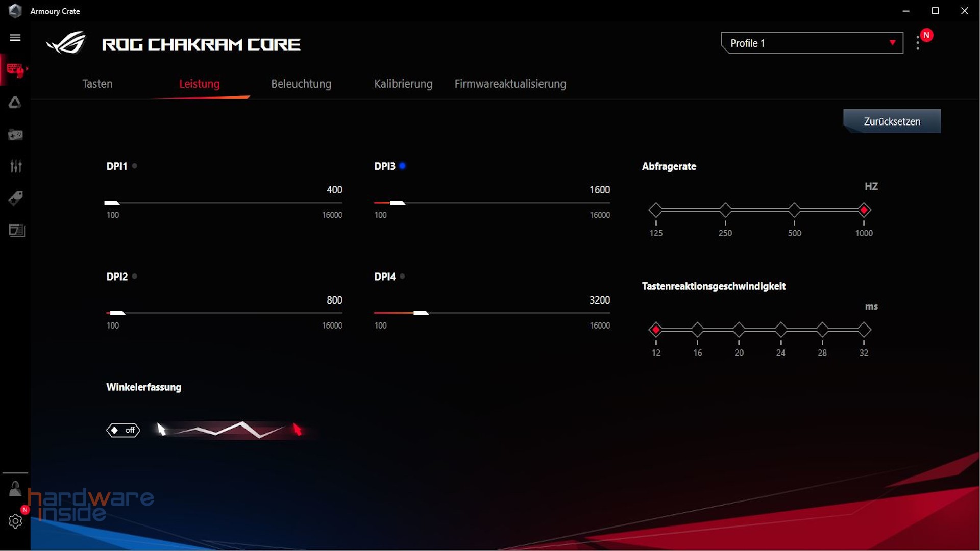Click the gamepad/controller sidebar icon
Viewport: 980px width, 551px height.
point(15,135)
